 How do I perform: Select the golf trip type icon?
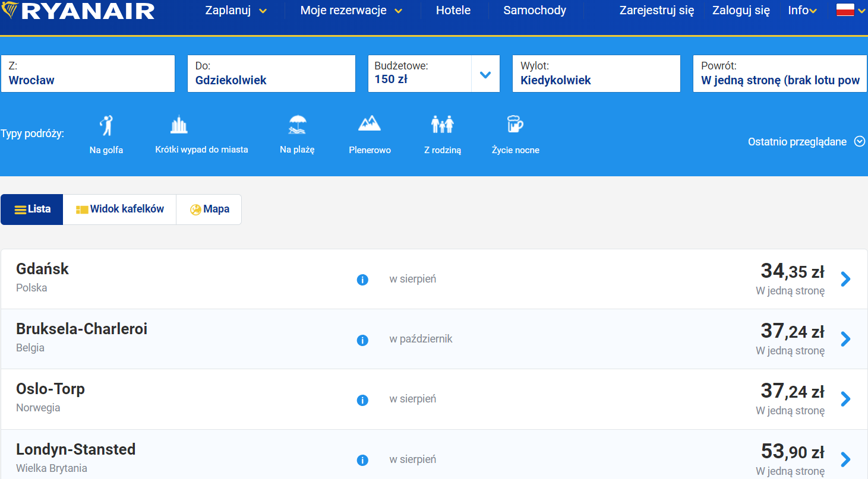(x=106, y=126)
